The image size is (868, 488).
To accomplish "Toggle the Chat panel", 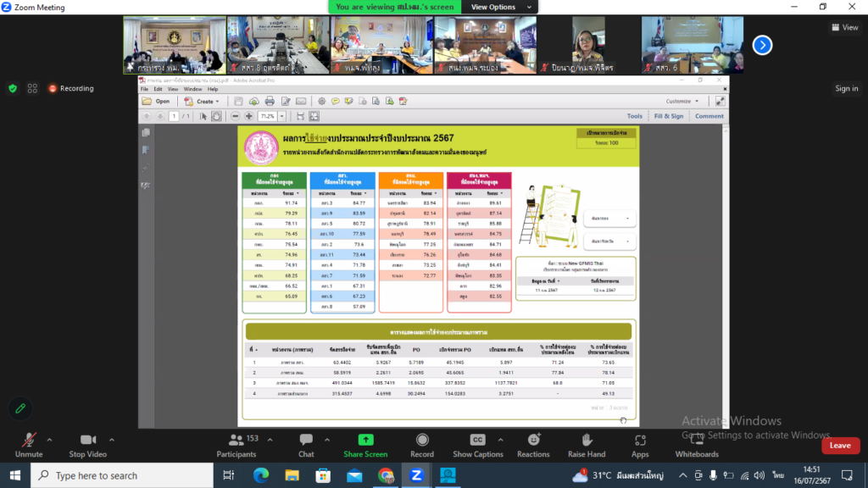I will (x=306, y=446).
